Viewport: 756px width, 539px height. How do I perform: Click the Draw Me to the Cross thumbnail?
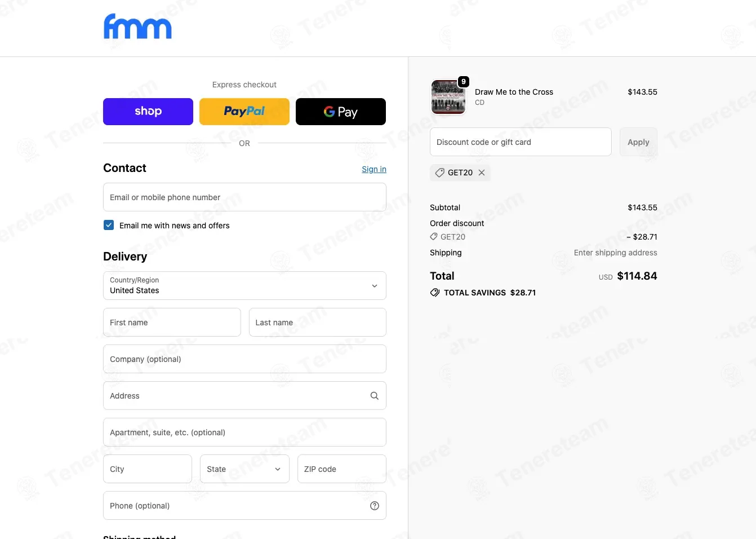click(x=448, y=97)
